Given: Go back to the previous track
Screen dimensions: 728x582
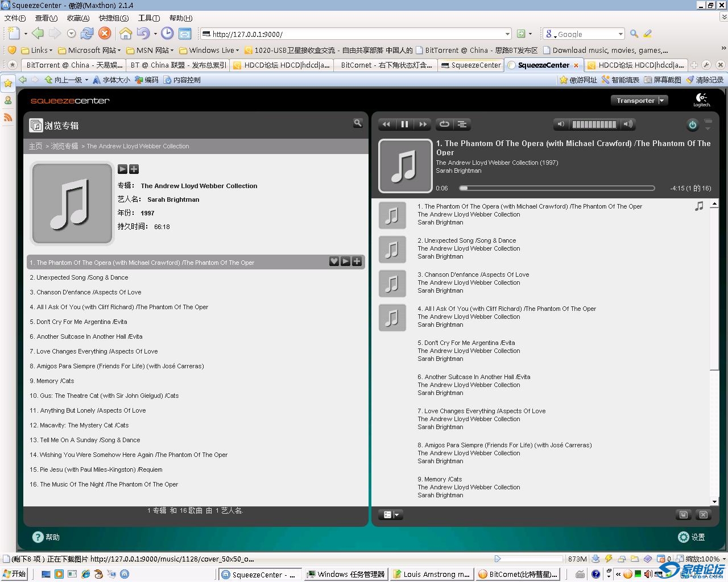Looking at the screenshot, I should pyautogui.click(x=386, y=124).
